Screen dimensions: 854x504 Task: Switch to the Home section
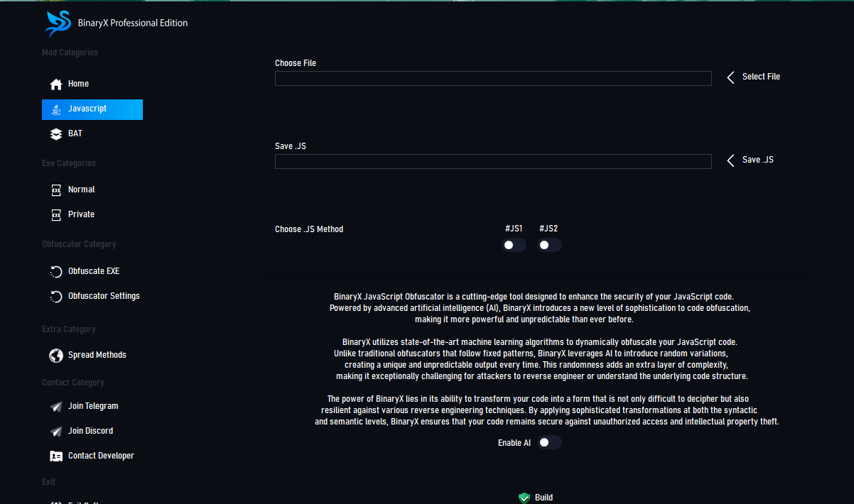78,84
